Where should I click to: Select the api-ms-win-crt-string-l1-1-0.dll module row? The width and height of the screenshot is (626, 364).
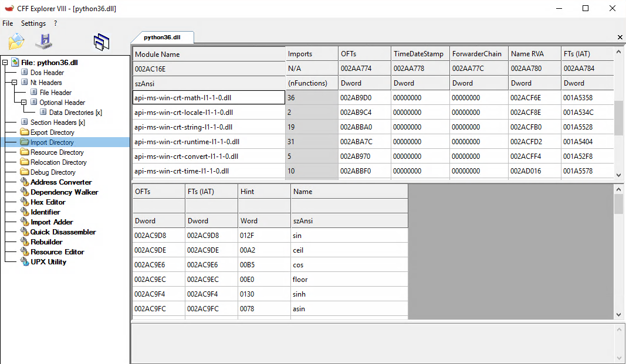pyautogui.click(x=184, y=127)
